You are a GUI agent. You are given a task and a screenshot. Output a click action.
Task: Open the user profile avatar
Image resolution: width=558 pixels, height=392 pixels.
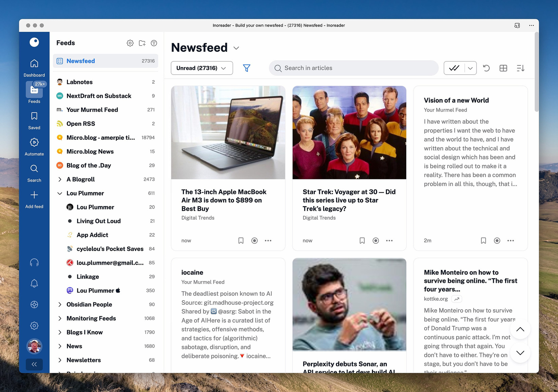click(34, 346)
